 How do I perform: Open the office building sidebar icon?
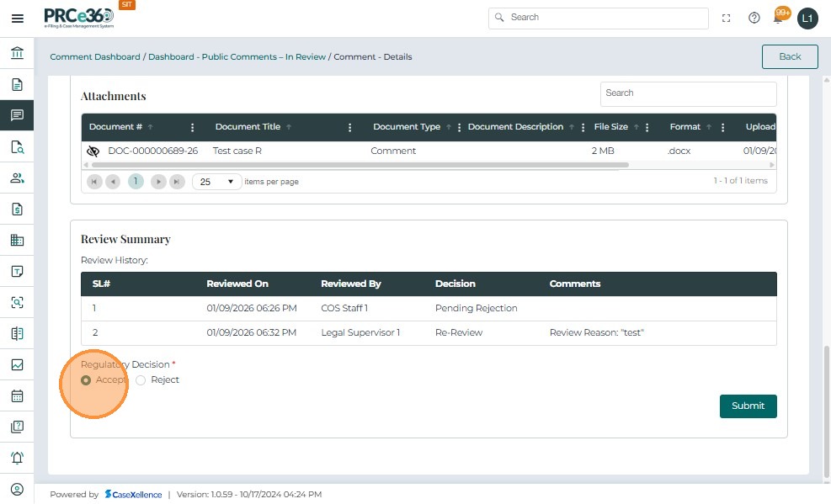click(x=17, y=241)
